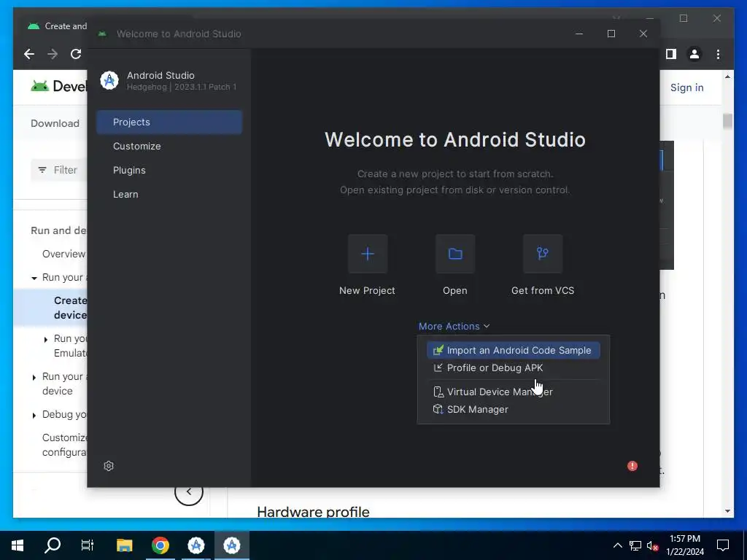
Task: Click the Get from VCS branch icon
Action: (543, 254)
